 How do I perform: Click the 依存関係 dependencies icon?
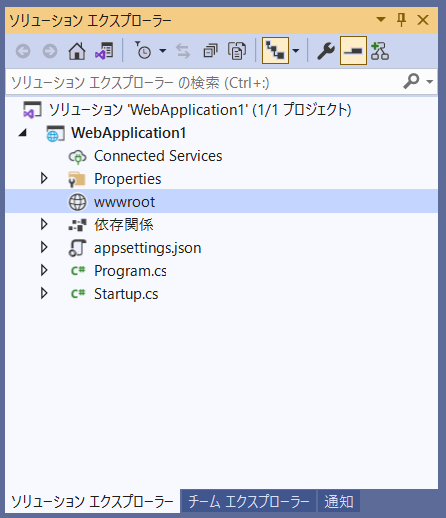click(77, 225)
